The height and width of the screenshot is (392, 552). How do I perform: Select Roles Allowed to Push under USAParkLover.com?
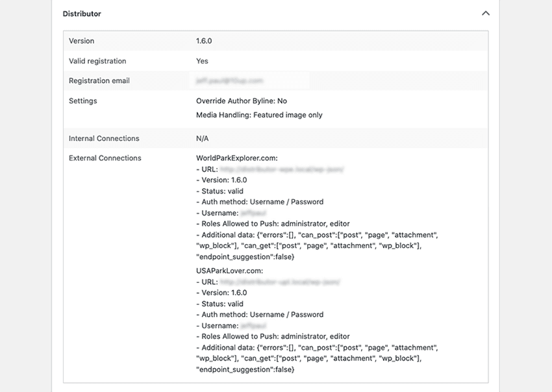[273, 336]
